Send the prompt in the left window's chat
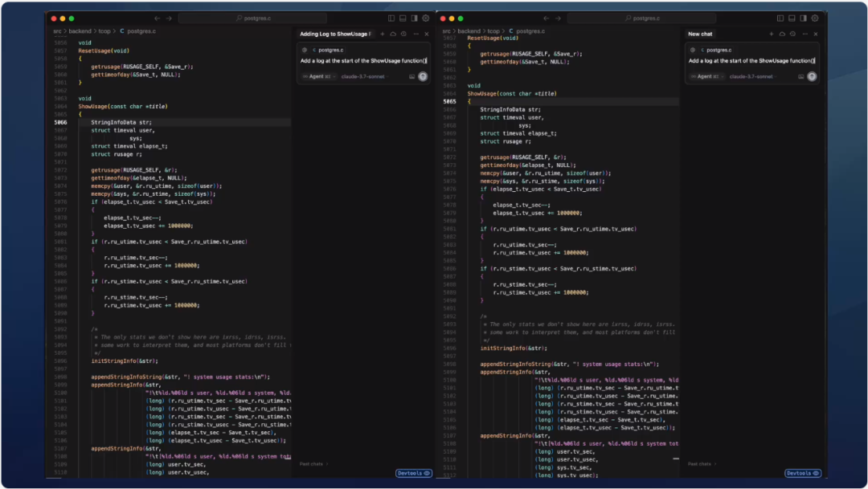868x489 pixels. 423,76
